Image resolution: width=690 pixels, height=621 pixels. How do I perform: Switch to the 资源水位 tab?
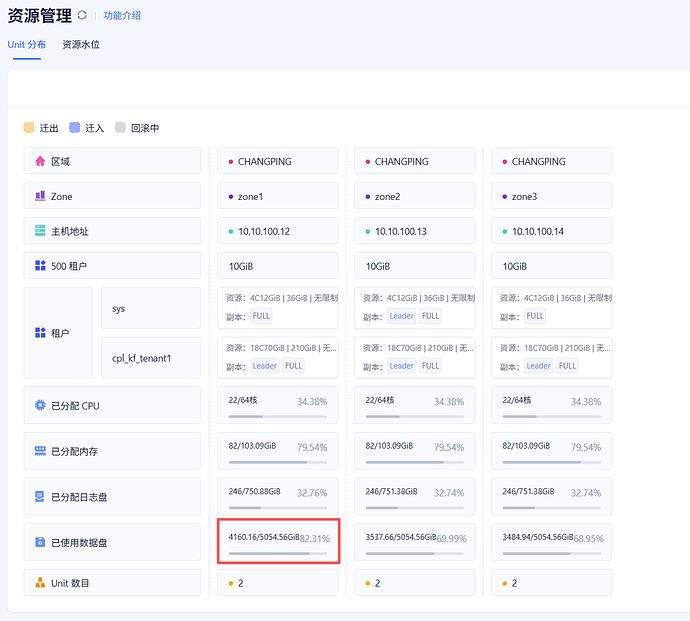click(81, 45)
